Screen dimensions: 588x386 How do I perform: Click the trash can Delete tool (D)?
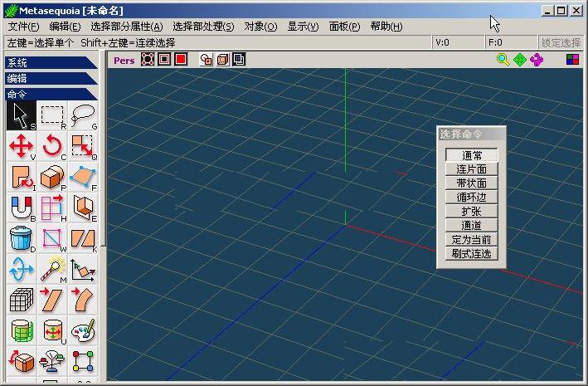(x=22, y=239)
